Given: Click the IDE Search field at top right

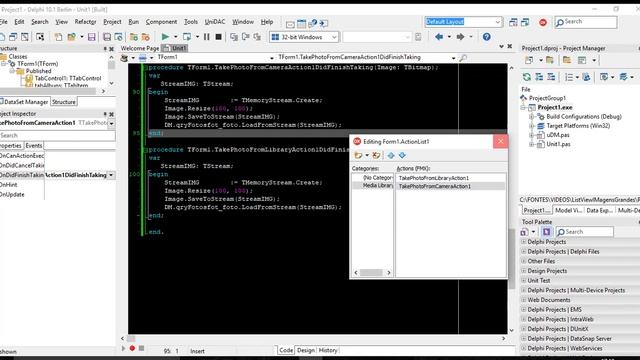Looking at the screenshot, I should (586, 22).
